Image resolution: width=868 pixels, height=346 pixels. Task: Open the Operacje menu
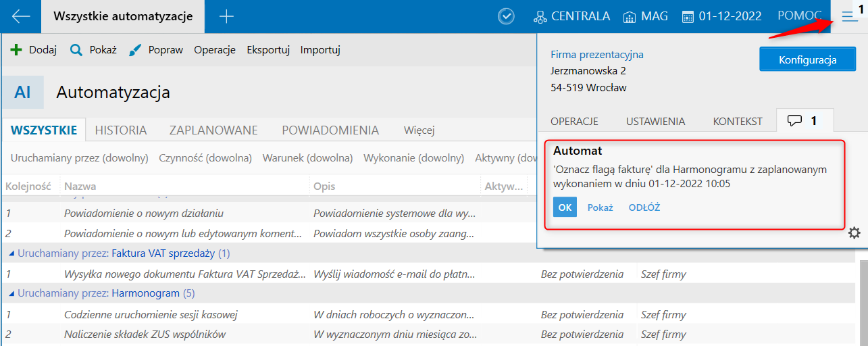[x=214, y=50]
